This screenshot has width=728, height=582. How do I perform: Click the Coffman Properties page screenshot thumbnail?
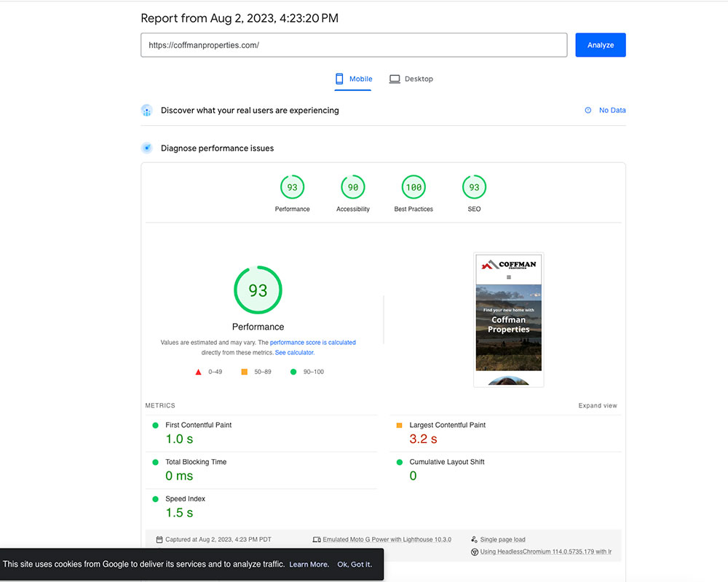point(508,320)
